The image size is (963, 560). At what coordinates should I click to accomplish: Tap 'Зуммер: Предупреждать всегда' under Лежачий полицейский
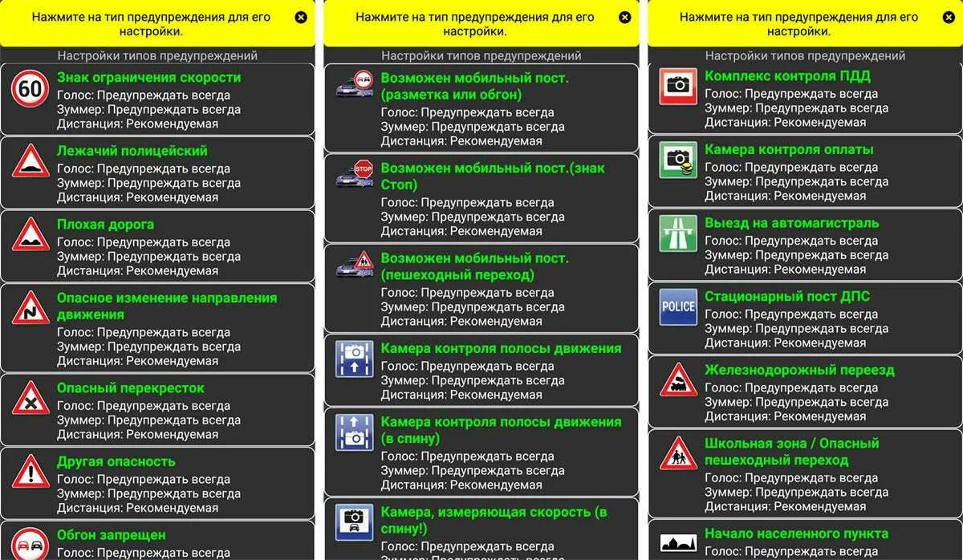(x=148, y=183)
